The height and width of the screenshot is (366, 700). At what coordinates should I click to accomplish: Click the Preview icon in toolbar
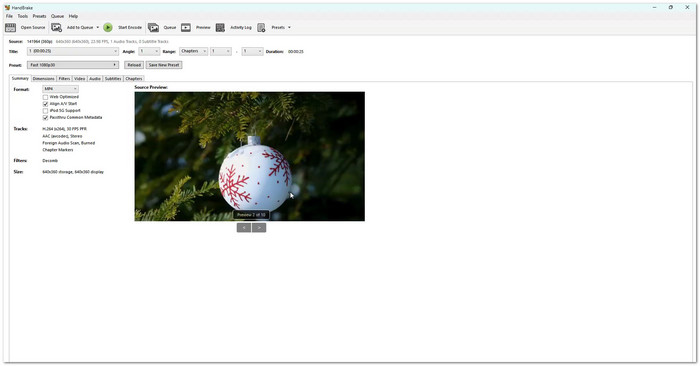click(x=186, y=28)
